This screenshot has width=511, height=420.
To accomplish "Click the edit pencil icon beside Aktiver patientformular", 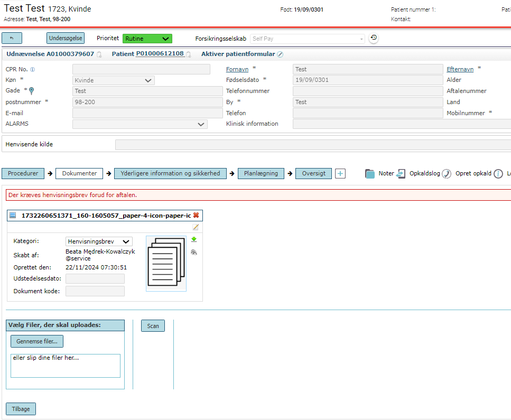I will [280, 54].
